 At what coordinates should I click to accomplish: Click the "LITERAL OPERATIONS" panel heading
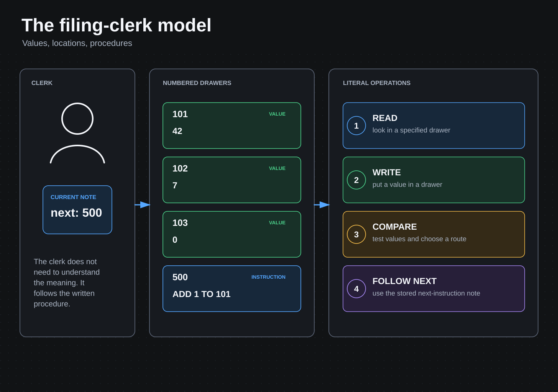coord(377,83)
